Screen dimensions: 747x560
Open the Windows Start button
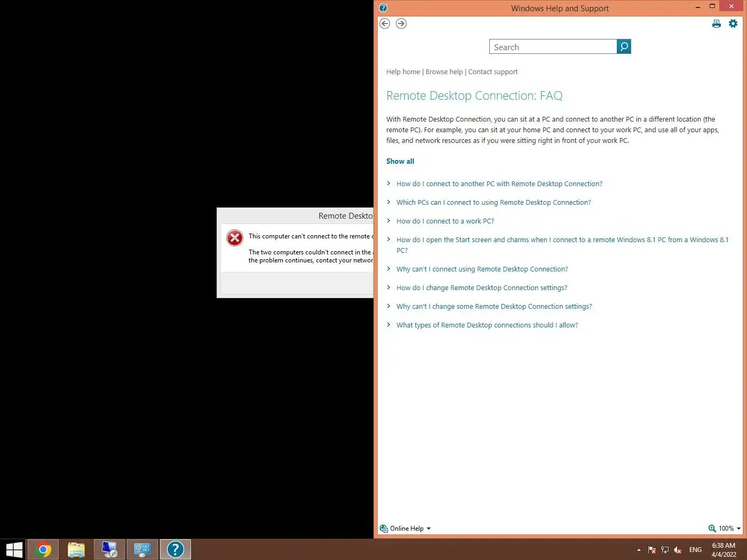coord(13,549)
